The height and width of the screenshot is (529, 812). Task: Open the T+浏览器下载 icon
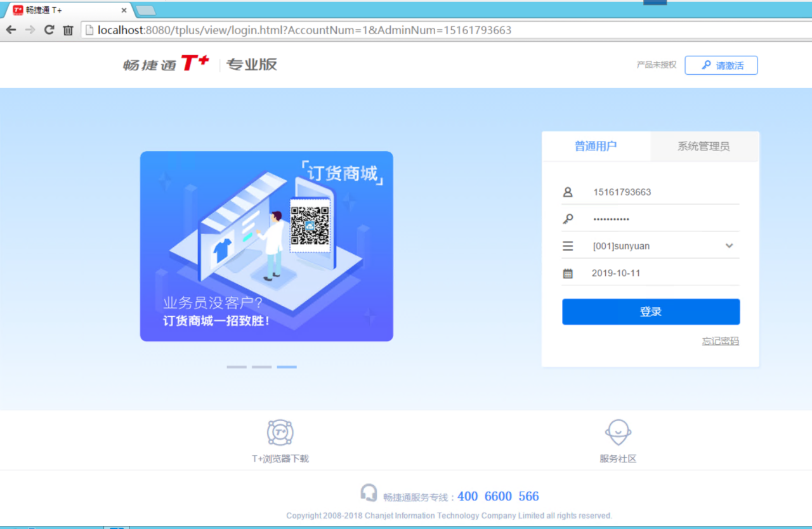tap(280, 433)
